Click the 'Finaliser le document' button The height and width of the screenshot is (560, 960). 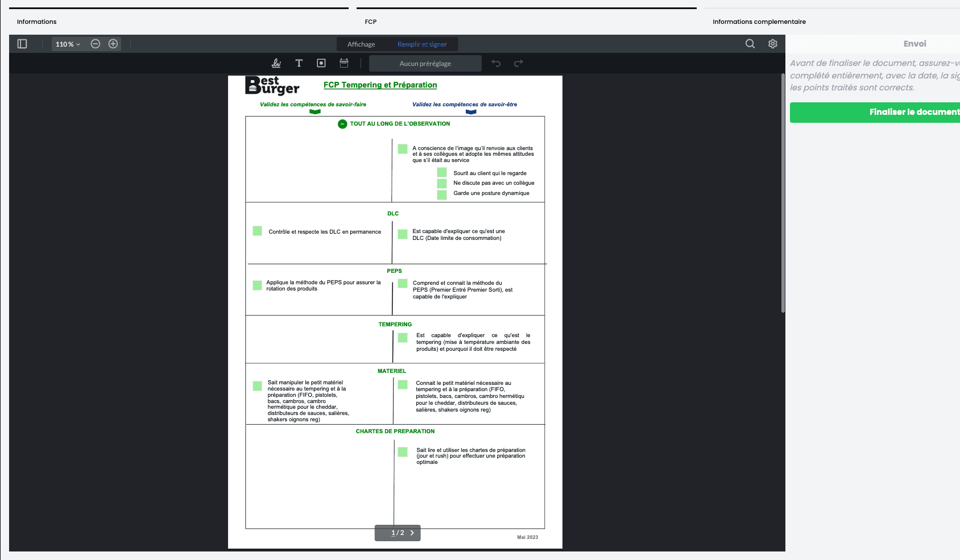875,112
